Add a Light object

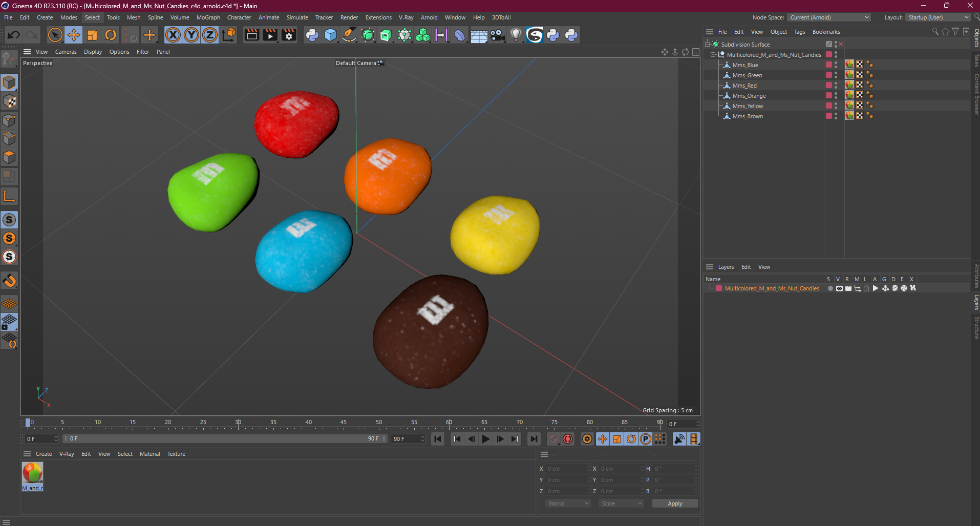pyautogui.click(x=516, y=35)
